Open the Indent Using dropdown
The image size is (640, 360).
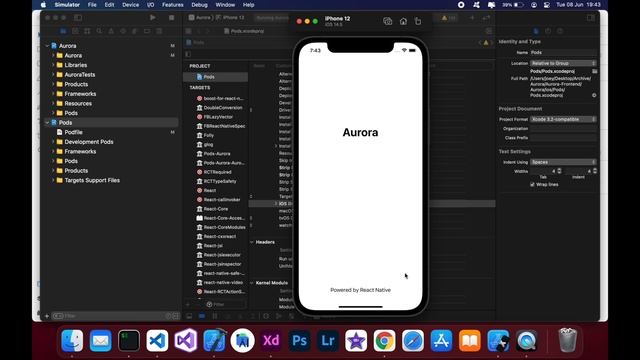[x=563, y=162]
